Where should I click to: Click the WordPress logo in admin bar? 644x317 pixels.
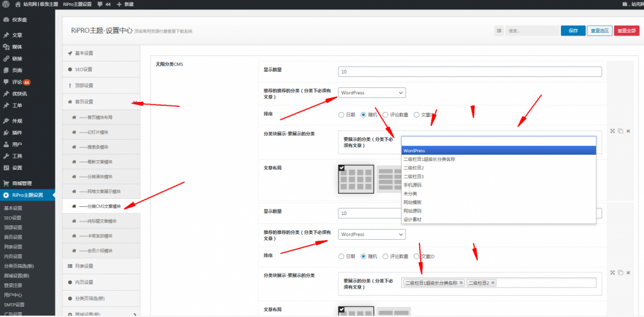click(6, 4)
